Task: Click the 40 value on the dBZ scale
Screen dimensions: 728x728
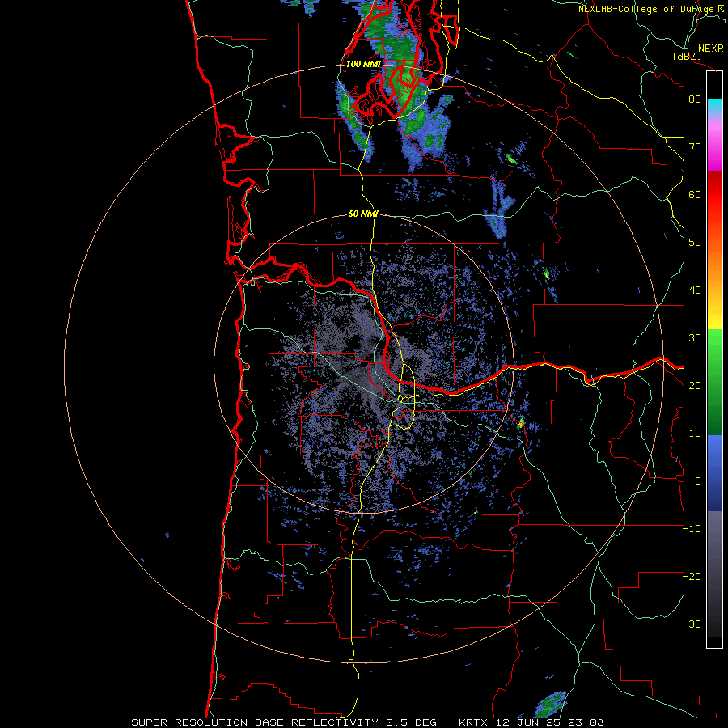Action: click(x=695, y=290)
